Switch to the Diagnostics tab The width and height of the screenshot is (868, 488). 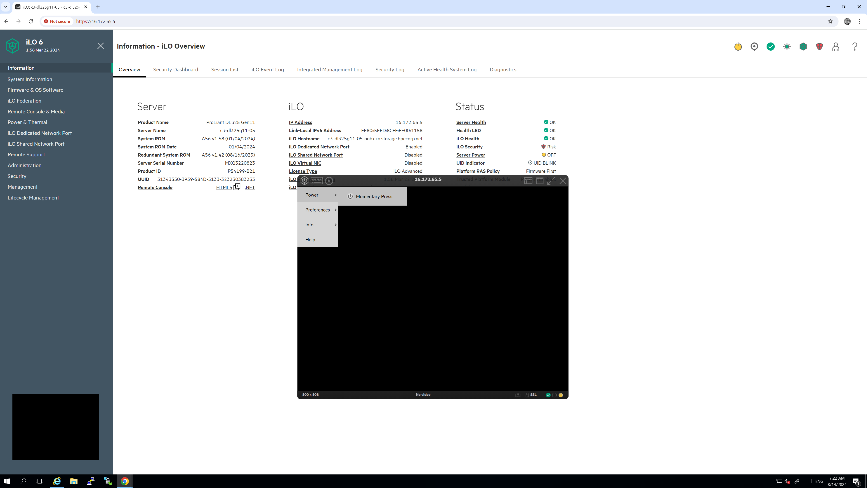point(503,70)
